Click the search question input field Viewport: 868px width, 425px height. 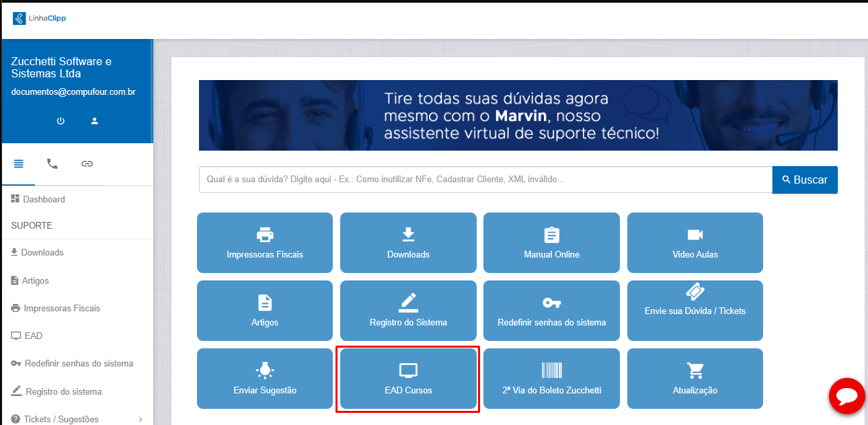click(485, 180)
